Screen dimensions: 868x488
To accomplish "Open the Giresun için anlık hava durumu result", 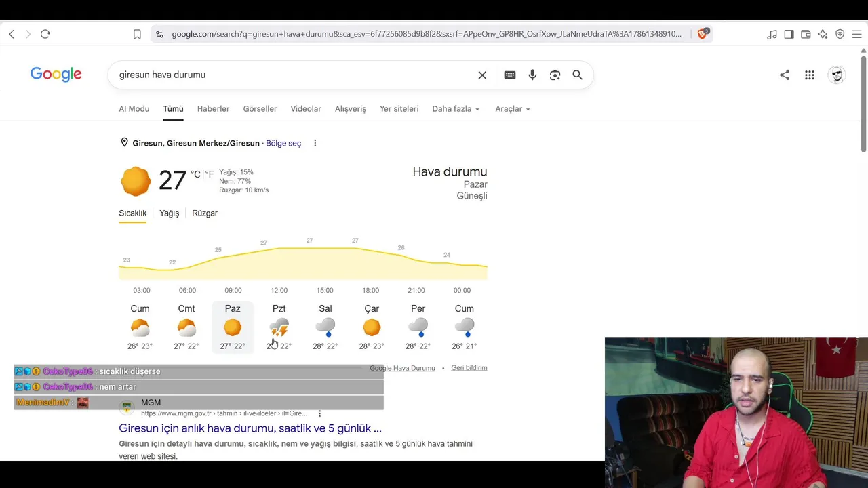I will 250,428.
